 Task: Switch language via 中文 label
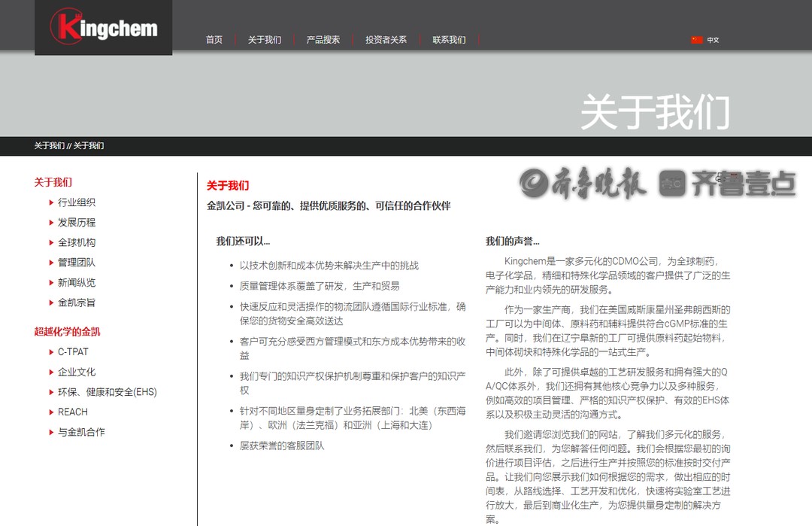tap(713, 40)
